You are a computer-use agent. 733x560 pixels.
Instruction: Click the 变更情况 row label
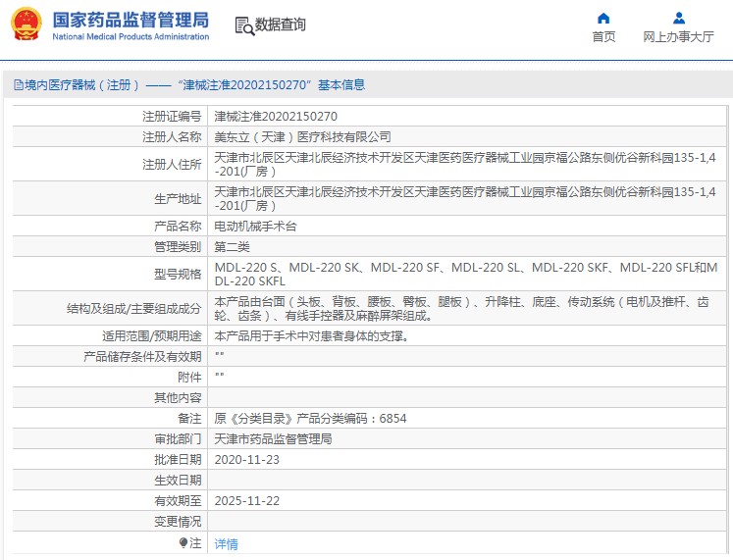coord(178,521)
